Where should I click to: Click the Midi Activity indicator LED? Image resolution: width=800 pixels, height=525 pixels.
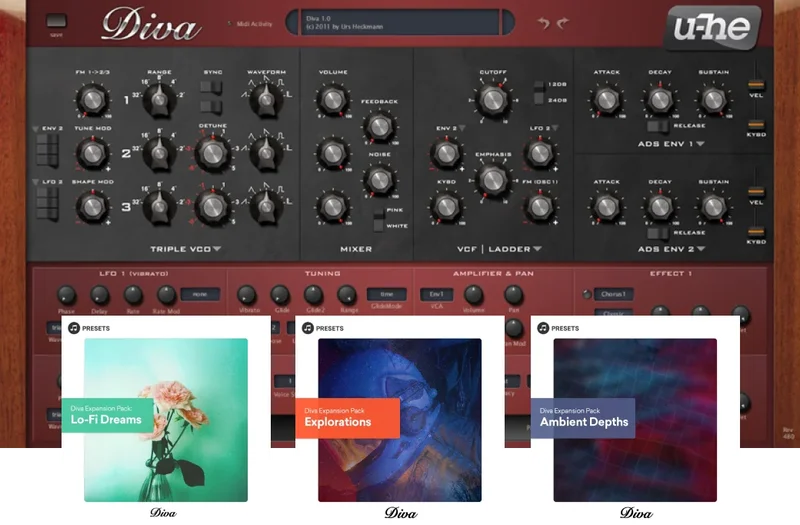click(x=230, y=23)
